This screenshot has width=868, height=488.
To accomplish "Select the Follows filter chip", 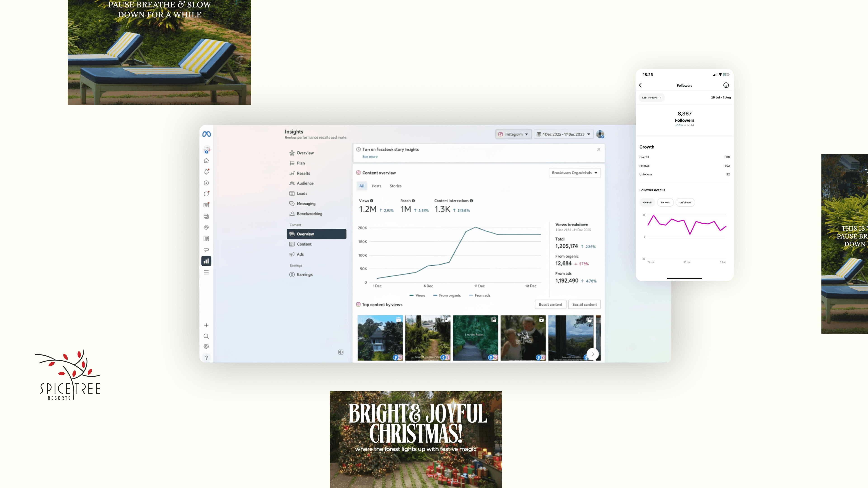I will (x=665, y=202).
